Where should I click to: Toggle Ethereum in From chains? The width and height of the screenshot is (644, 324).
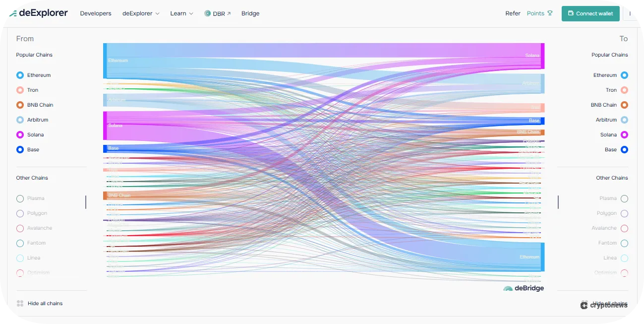pyautogui.click(x=33, y=75)
